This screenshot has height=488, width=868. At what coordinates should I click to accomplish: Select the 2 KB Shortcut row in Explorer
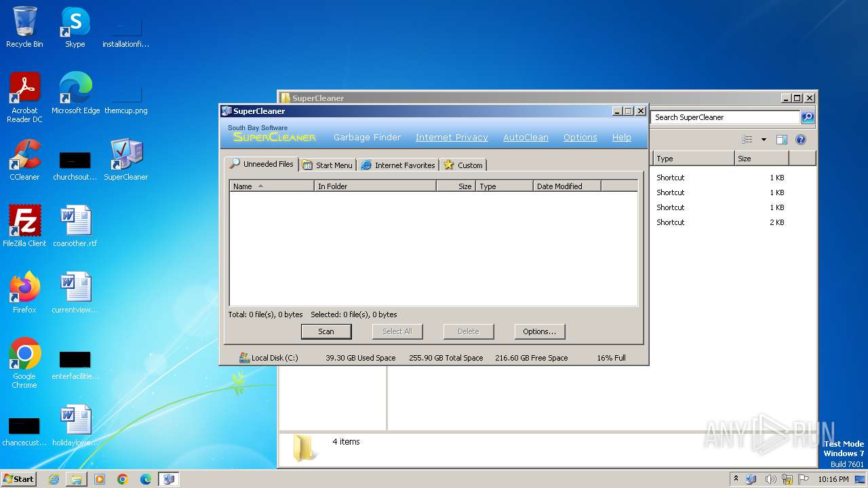721,222
